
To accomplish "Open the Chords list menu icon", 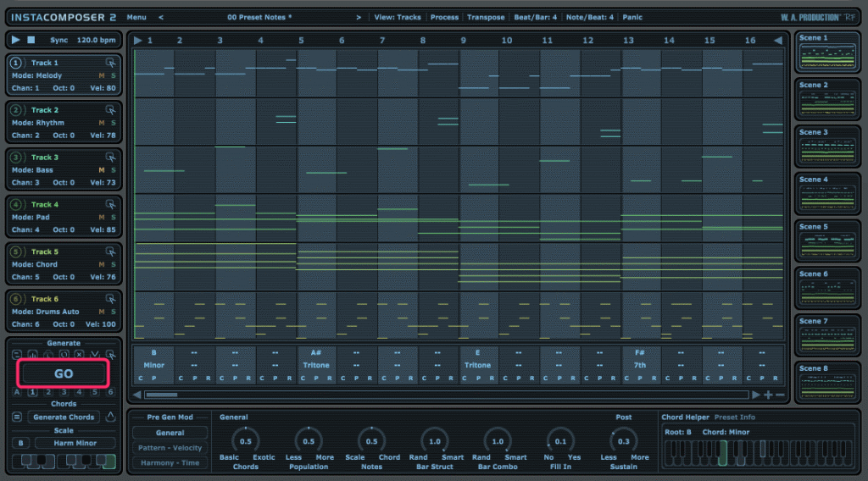I will tap(17, 417).
